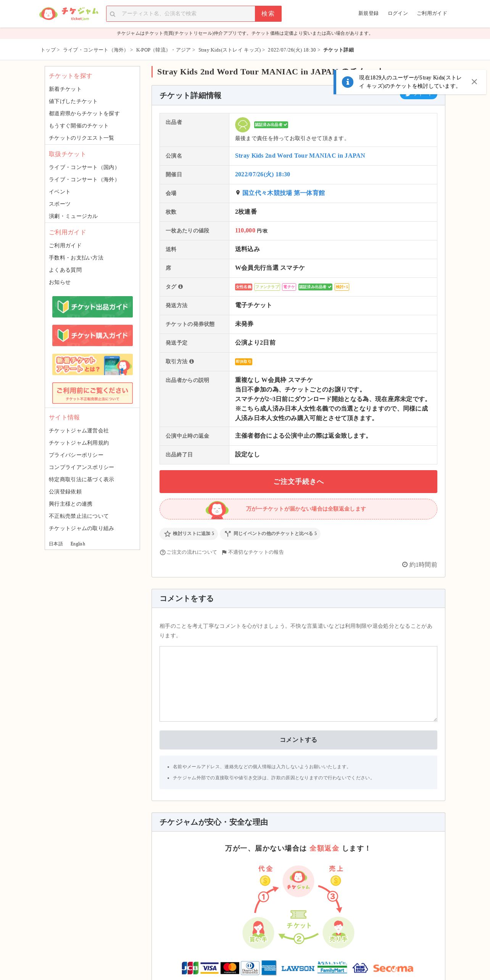The width and height of the screenshot is (490, 980).
Task: Open プライバシーポリシー in sidebar
Action: pos(76,455)
